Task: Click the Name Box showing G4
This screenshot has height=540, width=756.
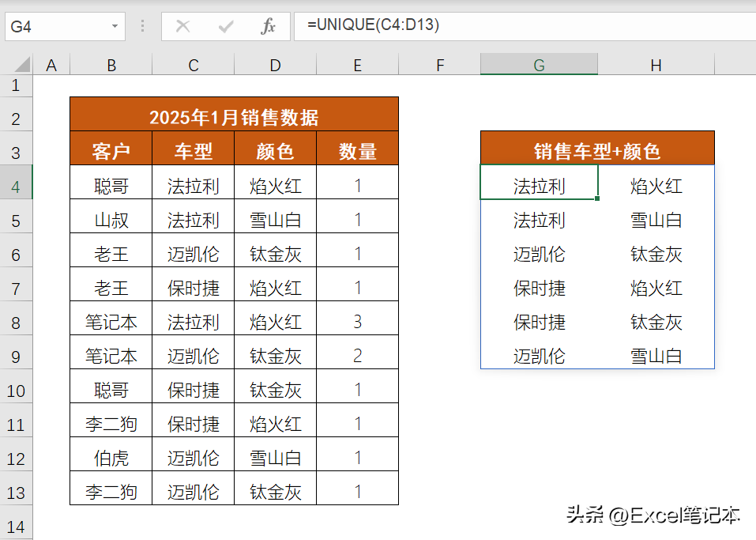Action: pyautogui.click(x=65, y=26)
